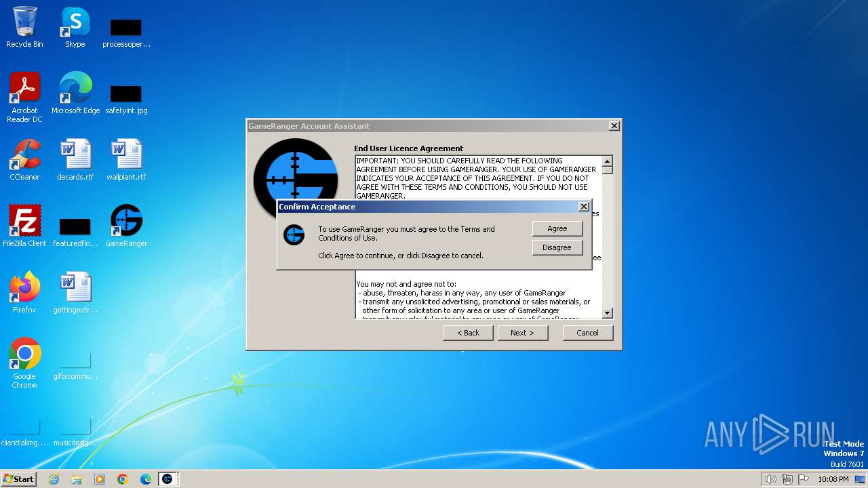This screenshot has width=868, height=488.
Task: Open Chrome from the taskbar
Action: [123, 479]
